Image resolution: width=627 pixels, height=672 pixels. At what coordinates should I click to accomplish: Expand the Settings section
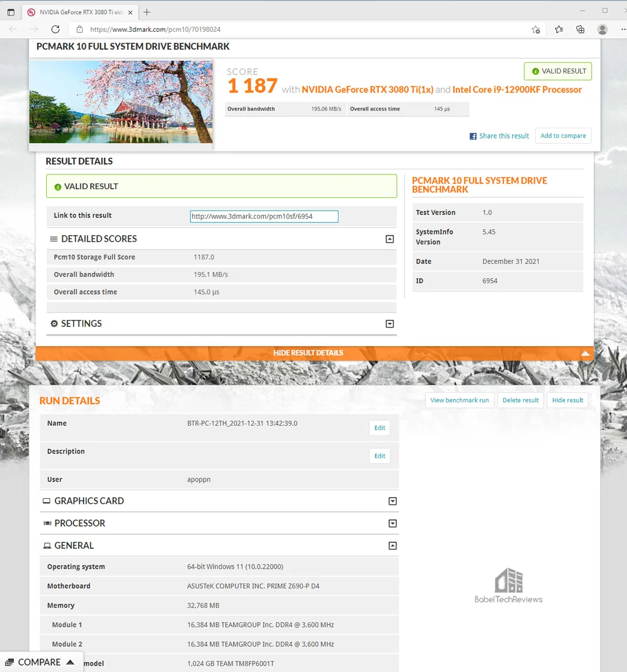point(389,324)
